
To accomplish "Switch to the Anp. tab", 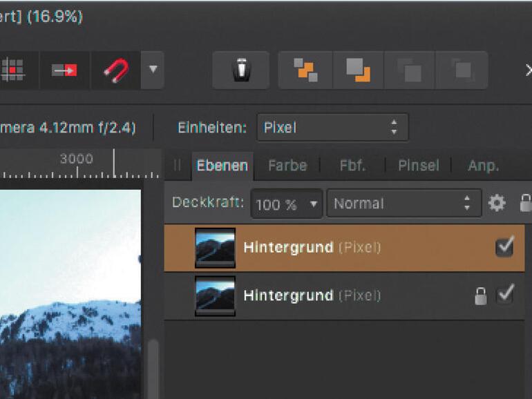I will 483,166.
